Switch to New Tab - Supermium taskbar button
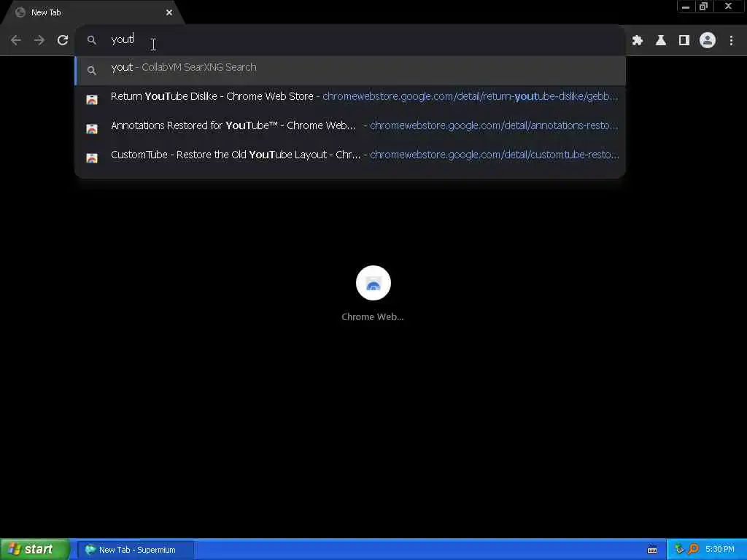Viewport: 747px width, 560px height. click(135, 550)
